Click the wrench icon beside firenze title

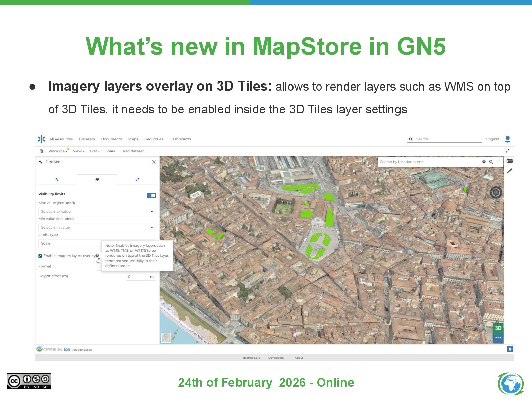pos(41,162)
